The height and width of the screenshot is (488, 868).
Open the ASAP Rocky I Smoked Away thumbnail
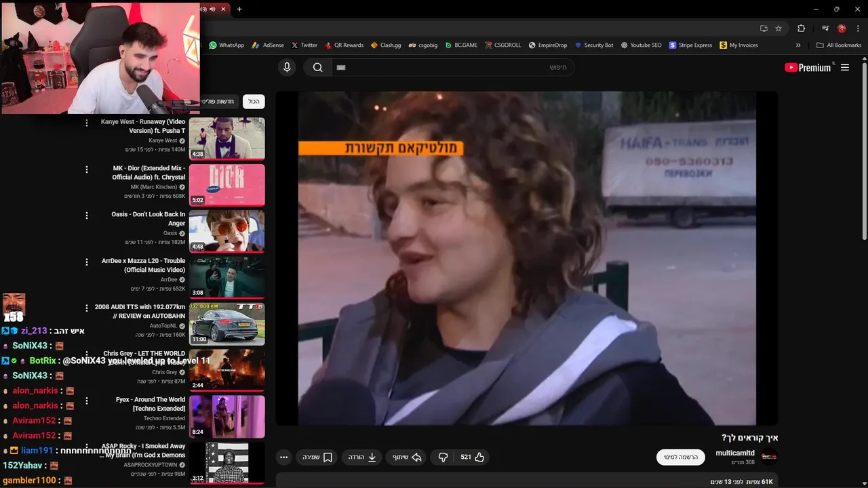coord(226,462)
